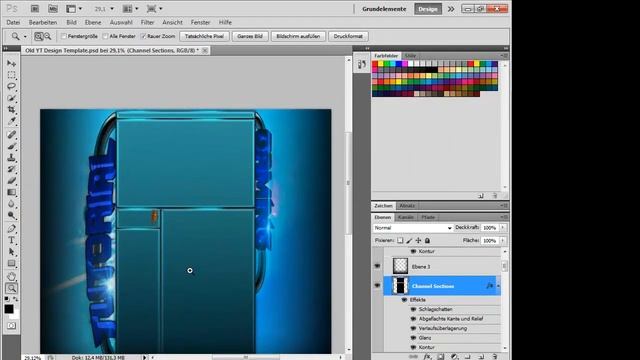Select the Brush tool
The width and height of the screenshot is (640, 360).
pyautogui.click(x=11, y=146)
